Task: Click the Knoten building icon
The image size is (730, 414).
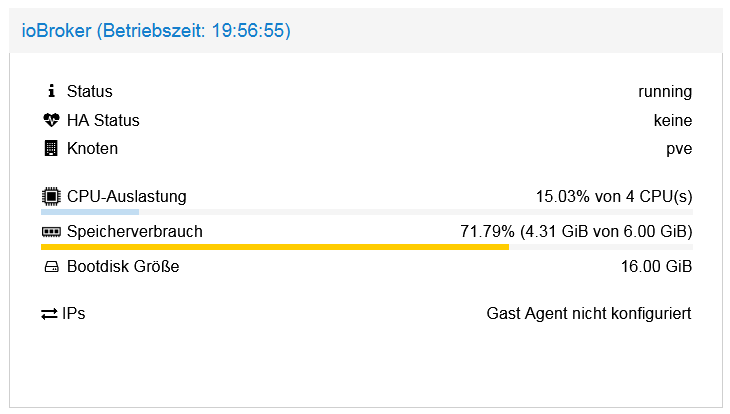Action: tap(51, 149)
